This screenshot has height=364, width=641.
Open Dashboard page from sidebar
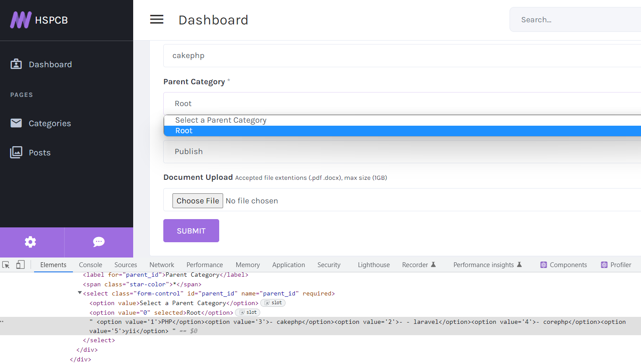[x=50, y=65]
